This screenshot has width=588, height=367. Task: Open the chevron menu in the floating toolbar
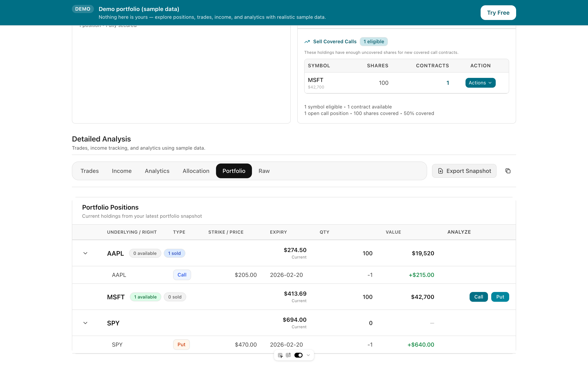[308, 355]
